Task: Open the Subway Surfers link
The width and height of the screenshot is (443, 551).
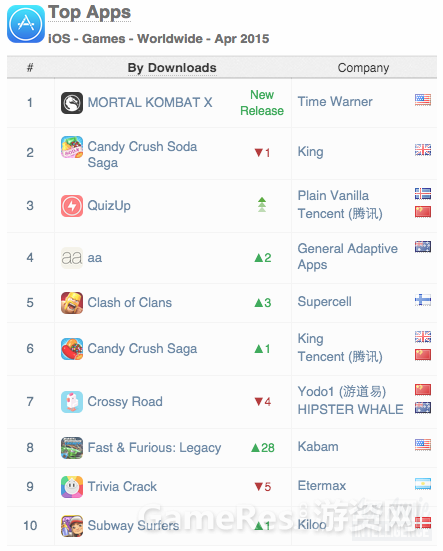Action: click(x=133, y=526)
